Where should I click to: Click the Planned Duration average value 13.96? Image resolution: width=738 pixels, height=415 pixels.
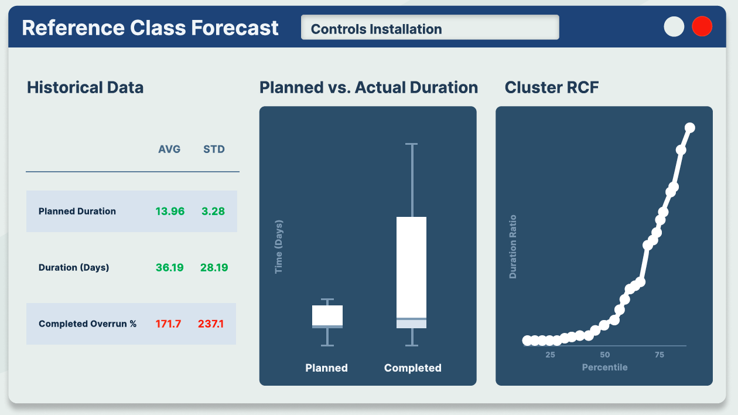pos(170,212)
